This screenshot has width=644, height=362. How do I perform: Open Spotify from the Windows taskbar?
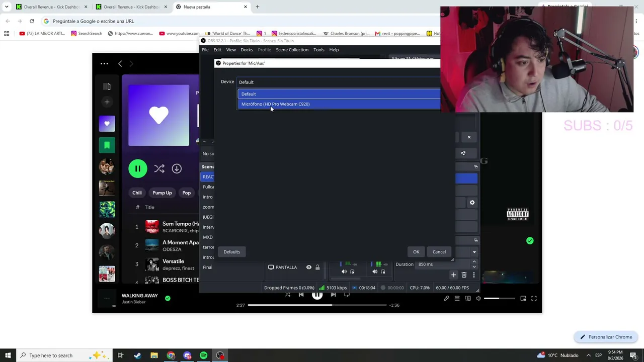pyautogui.click(x=204, y=355)
